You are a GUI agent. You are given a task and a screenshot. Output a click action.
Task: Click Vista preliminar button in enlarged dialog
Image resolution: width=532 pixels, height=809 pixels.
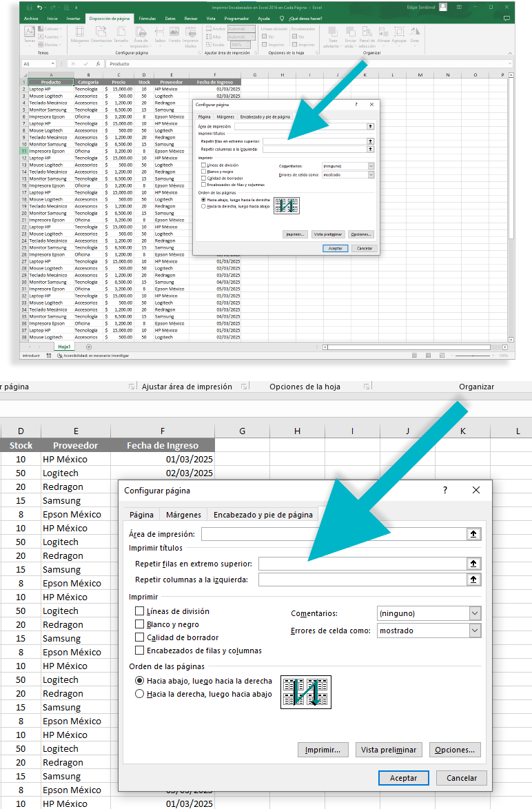tap(389, 750)
